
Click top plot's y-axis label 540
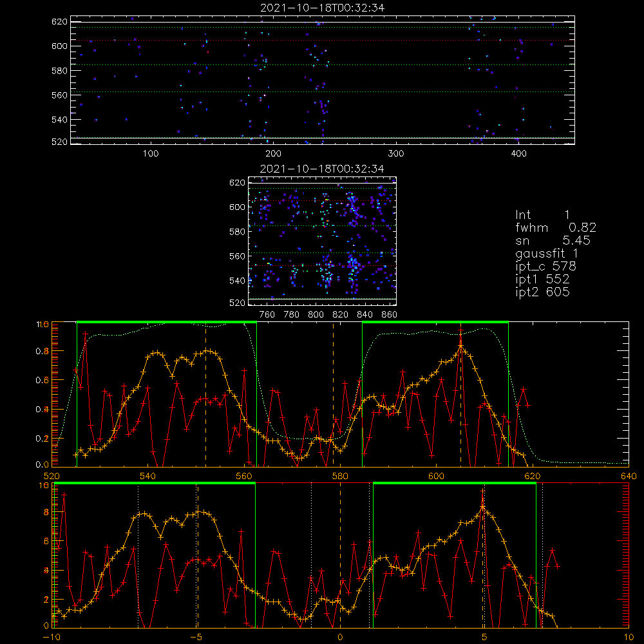59,120
